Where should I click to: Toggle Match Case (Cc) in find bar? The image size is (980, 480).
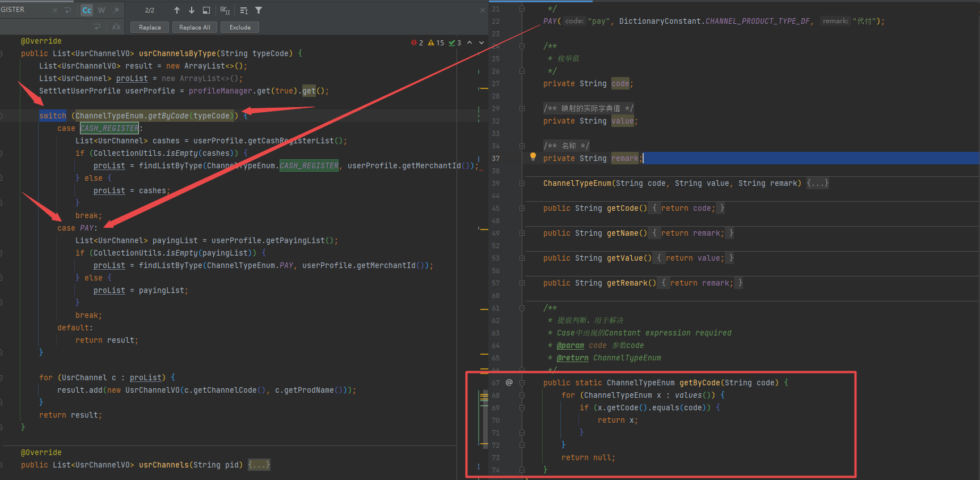pyautogui.click(x=87, y=10)
